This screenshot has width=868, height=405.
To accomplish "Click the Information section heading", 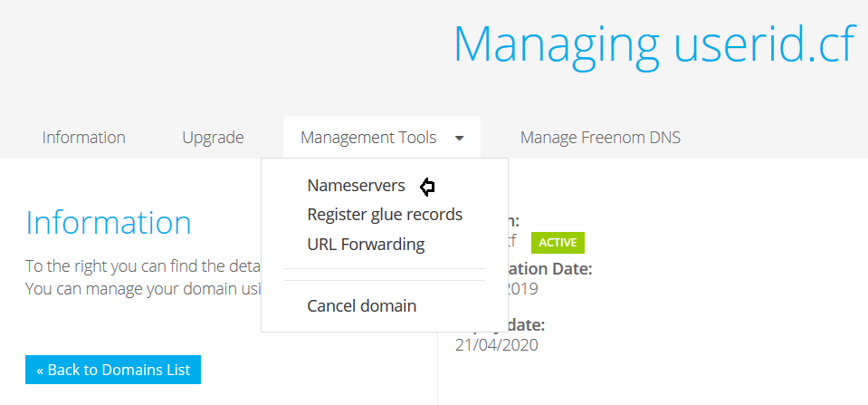I will point(109,223).
